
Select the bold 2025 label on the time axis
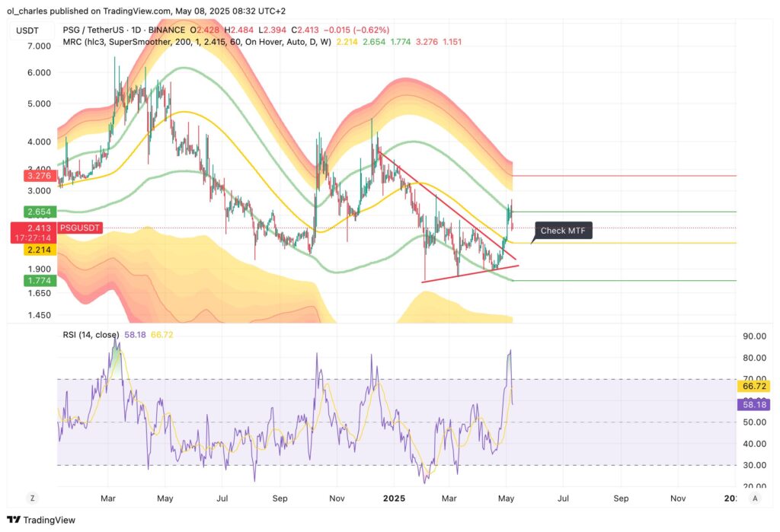click(395, 497)
